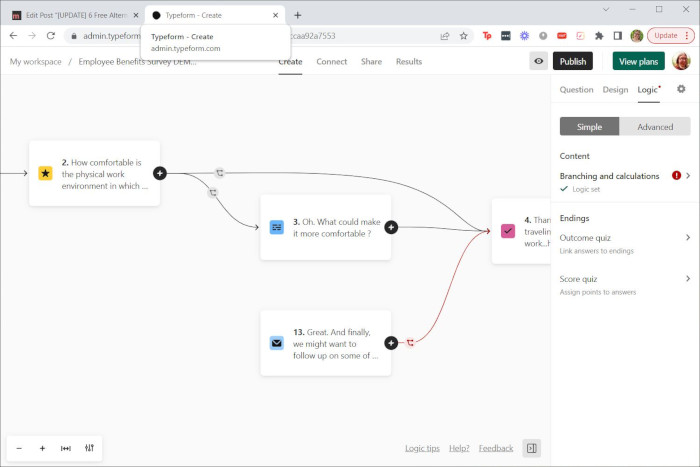700x467 pixels.
Task: Click the plus button beside question 2
Action: click(x=160, y=173)
